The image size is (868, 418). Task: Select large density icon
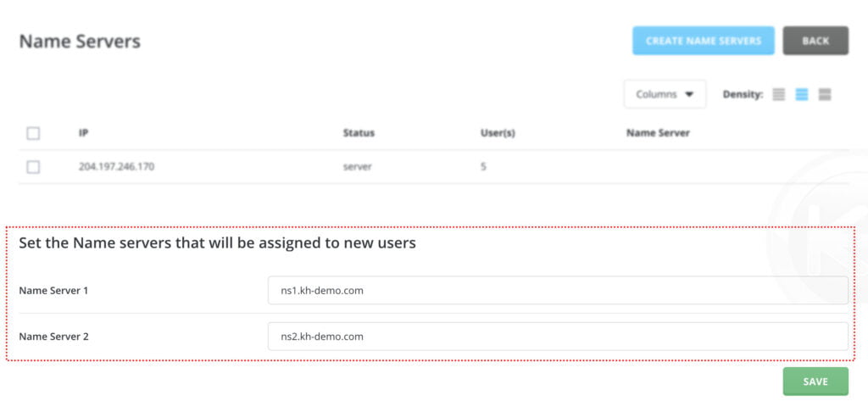point(825,95)
